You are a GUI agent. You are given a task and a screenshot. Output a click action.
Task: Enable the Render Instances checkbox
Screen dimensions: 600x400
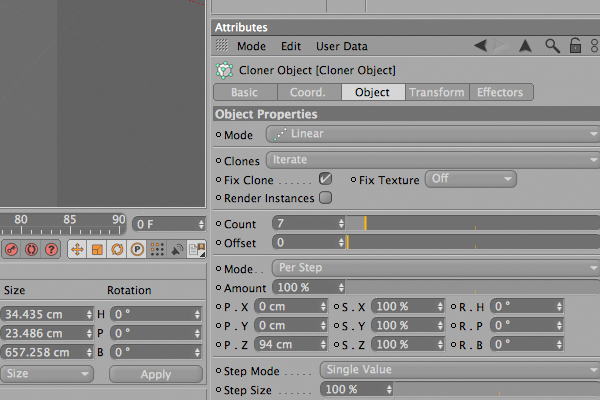(x=325, y=198)
